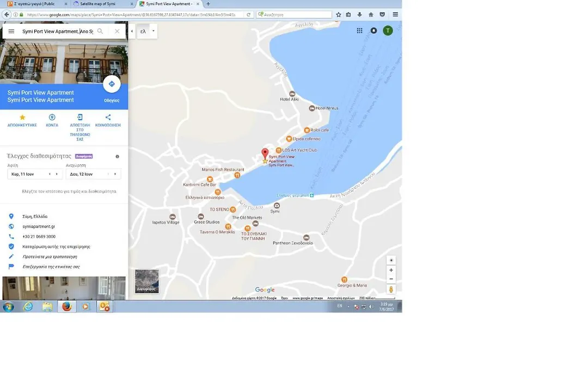The height and width of the screenshot is (381, 588).
Task: Advance check-out date with the next arrow
Action: [115, 174]
